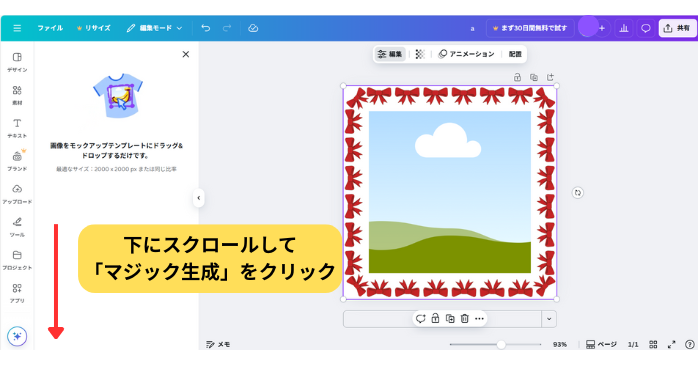The height and width of the screenshot is (365, 698).
Task: Adjust the zoom slider handle
Action: pos(501,344)
